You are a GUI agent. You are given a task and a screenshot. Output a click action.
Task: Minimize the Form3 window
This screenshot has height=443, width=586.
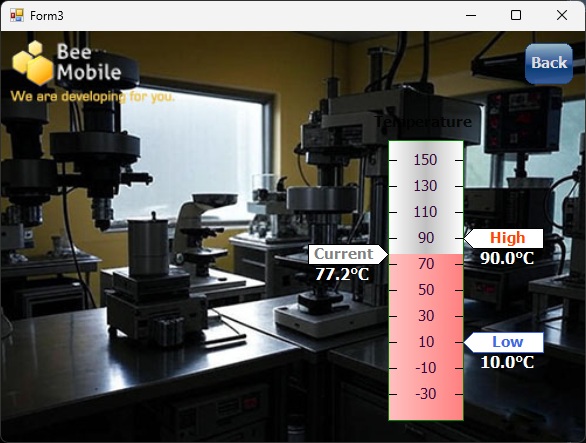(x=471, y=15)
